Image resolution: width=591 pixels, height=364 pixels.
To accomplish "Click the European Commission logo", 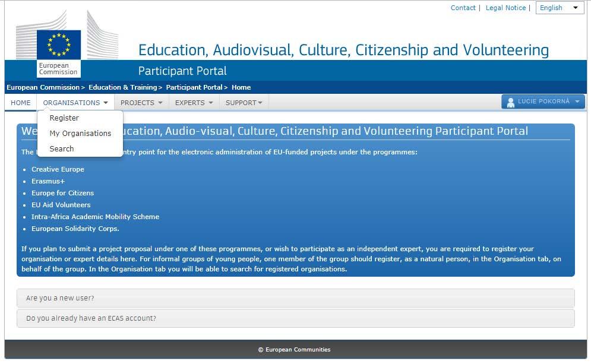I will coord(67,44).
